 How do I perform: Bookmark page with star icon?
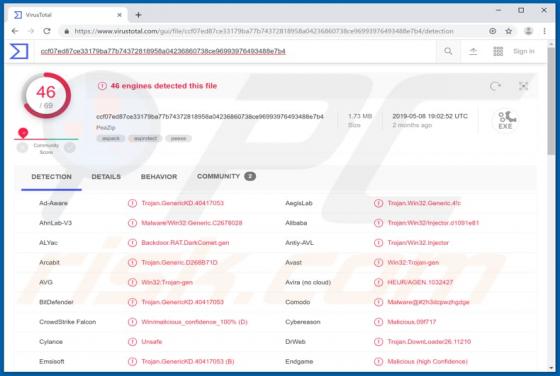[509, 31]
